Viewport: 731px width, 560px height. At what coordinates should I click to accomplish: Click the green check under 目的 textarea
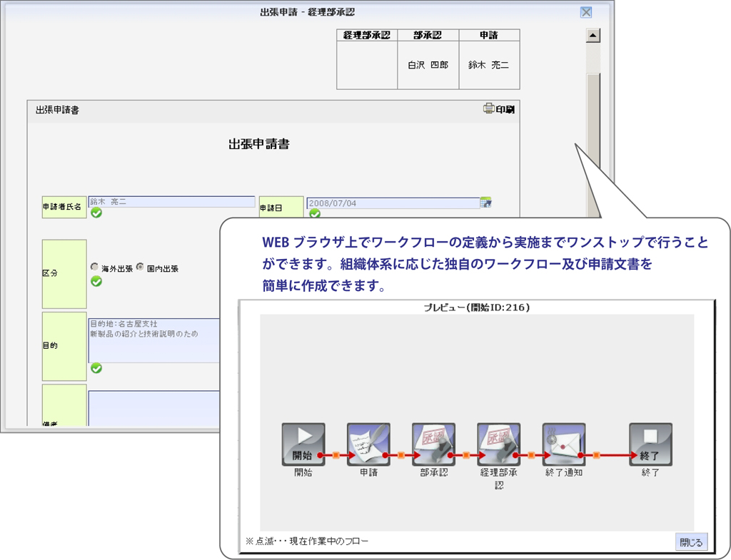tap(96, 368)
